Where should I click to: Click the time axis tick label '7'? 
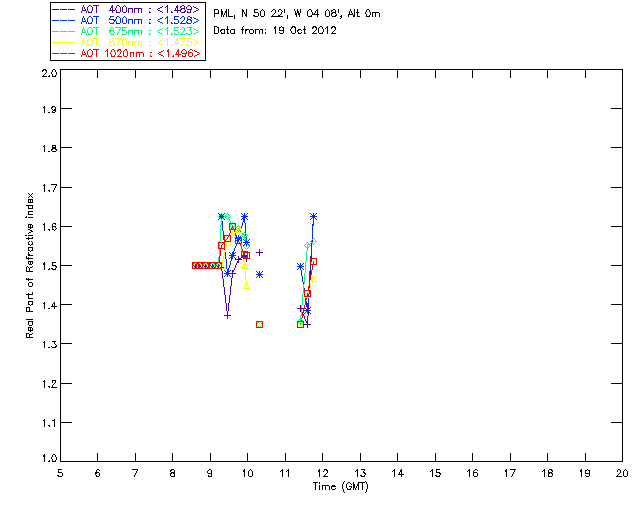tap(135, 473)
